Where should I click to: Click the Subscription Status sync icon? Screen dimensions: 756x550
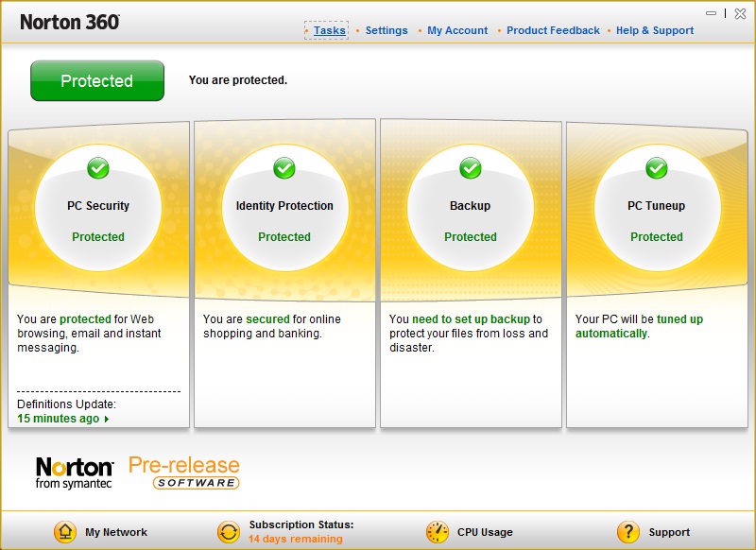pyautogui.click(x=229, y=532)
